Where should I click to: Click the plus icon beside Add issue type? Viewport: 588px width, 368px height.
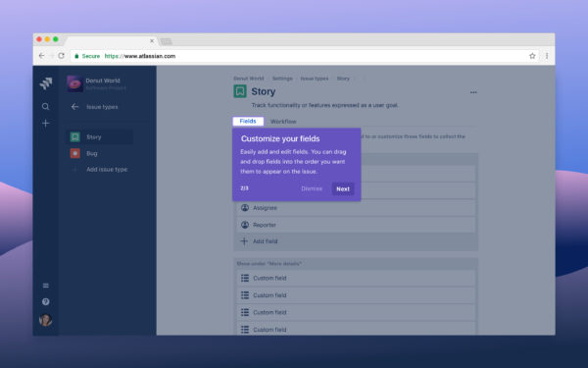coord(75,170)
